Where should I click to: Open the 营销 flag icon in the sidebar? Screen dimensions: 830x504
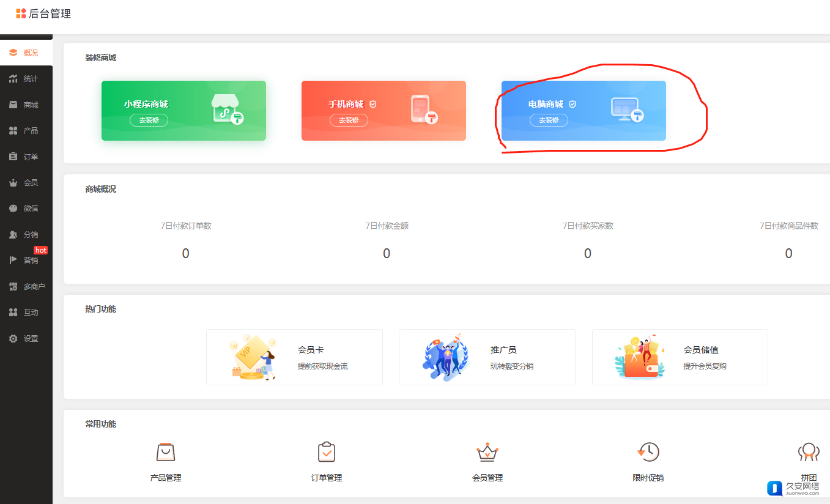[13, 260]
